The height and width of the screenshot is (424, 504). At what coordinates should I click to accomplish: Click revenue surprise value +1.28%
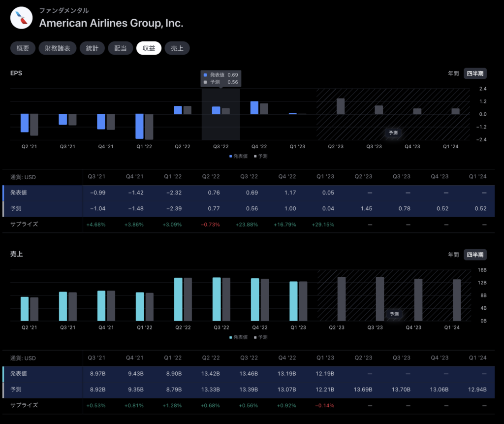coord(172,406)
